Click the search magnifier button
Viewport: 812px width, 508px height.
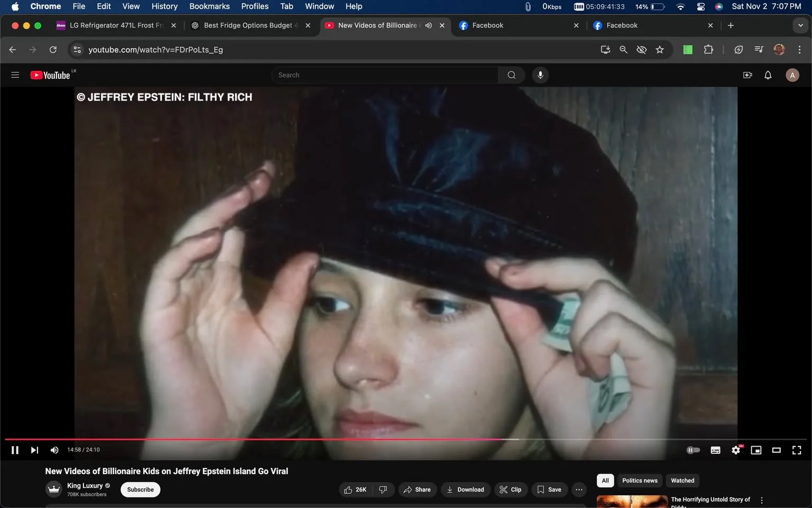(511, 75)
